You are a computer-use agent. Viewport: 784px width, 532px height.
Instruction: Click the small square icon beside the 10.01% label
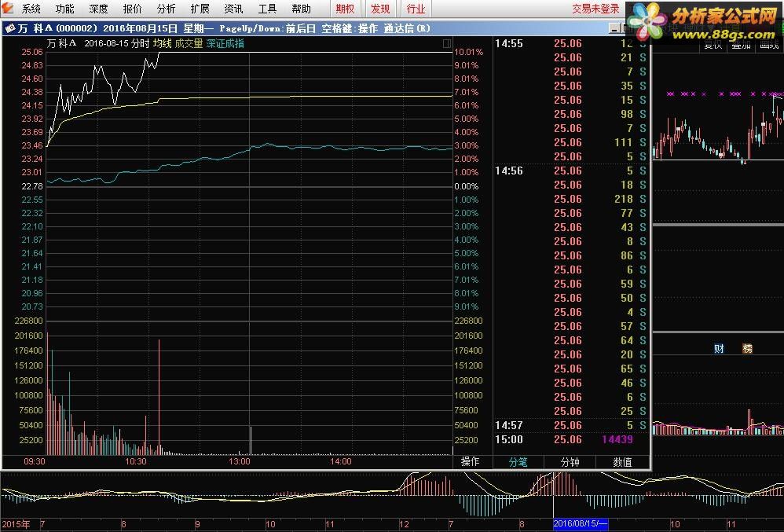coord(447,44)
